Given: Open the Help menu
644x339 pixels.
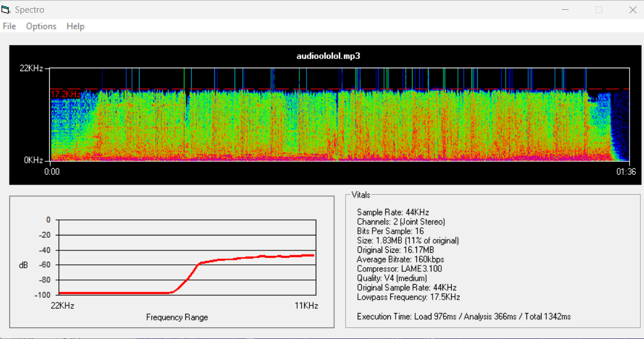Looking at the screenshot, I should tap(75, 26).
